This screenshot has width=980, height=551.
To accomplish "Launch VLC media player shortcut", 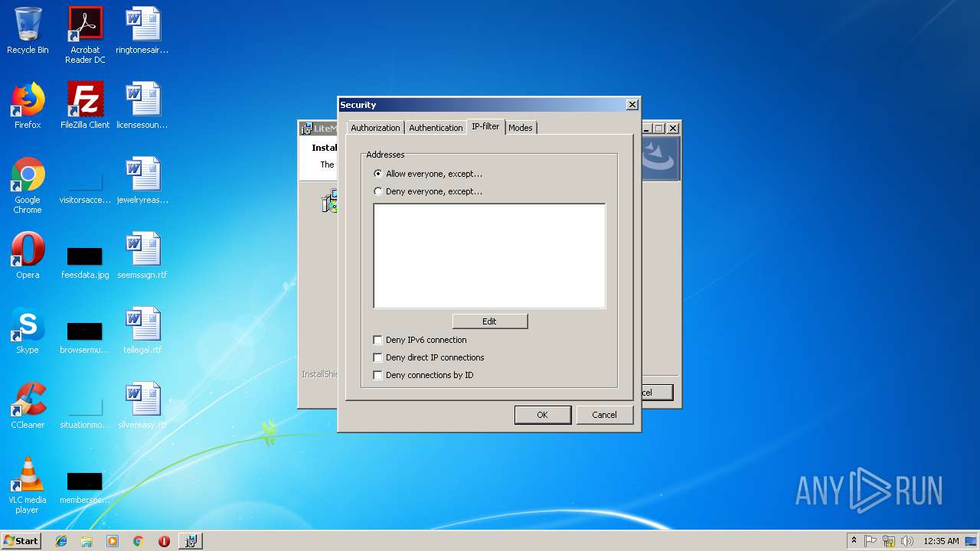I will point(28,485).
